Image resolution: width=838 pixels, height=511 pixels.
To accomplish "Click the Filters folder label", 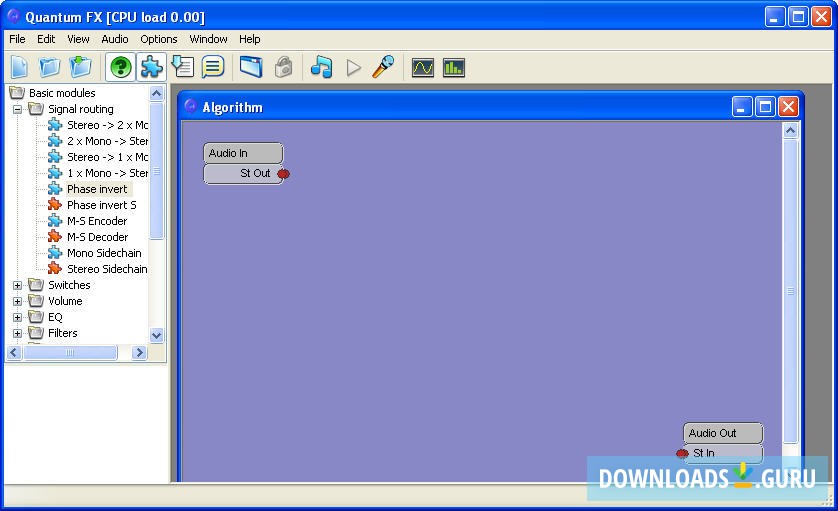I will click(63, 334).
